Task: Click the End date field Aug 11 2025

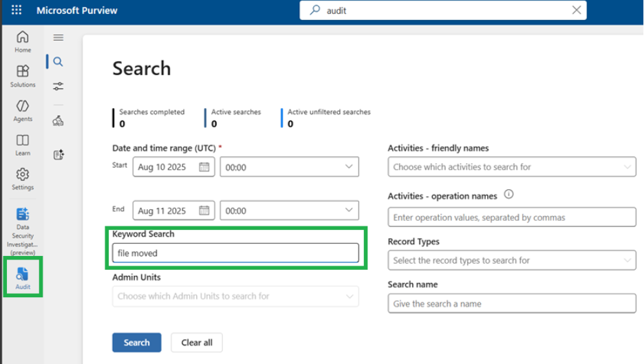Action: click(173, 211)
